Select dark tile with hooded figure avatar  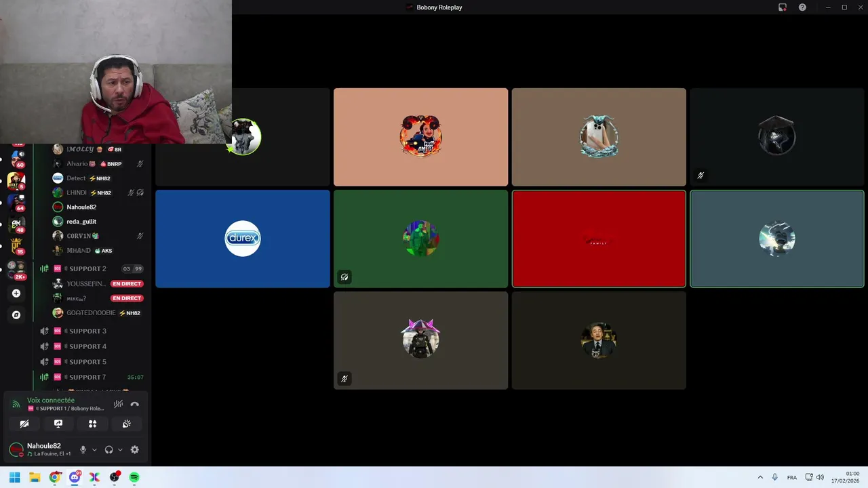coord(777,137)
